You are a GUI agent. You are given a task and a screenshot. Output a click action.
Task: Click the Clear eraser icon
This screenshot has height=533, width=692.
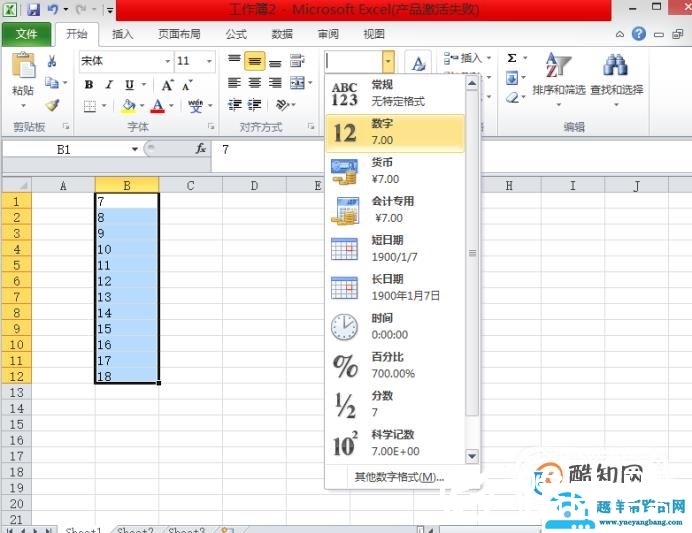click(x=512, y=98)
